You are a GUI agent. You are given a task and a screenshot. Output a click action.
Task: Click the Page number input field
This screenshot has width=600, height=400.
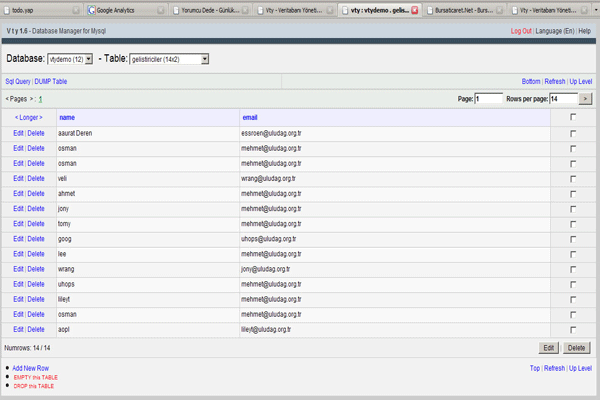[489, 99]
